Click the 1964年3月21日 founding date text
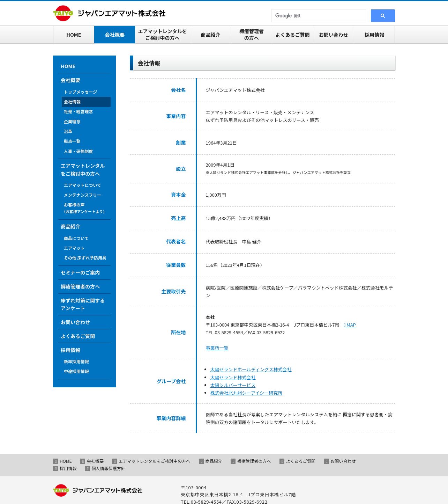 click(x=221, y=143)
